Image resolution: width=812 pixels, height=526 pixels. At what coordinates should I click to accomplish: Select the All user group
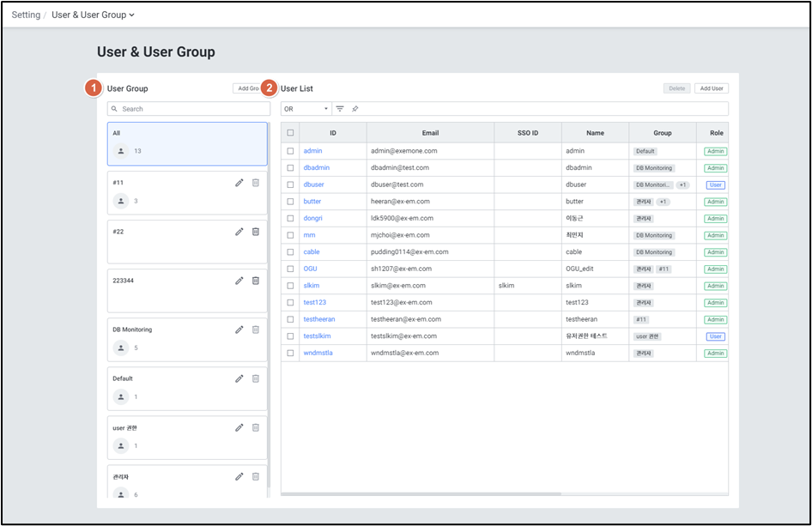[x=187, y=143]
